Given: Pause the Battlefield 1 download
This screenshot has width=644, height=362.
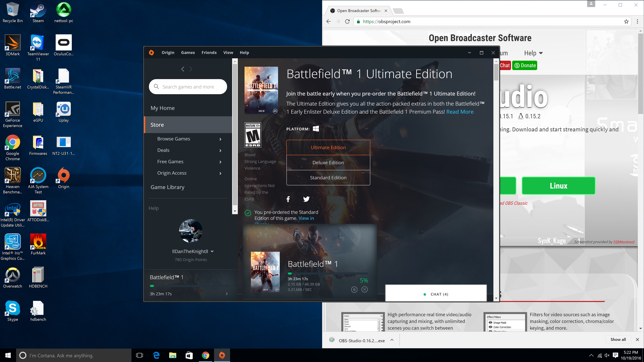Looking at the screenshot, I should click(354, 290).
